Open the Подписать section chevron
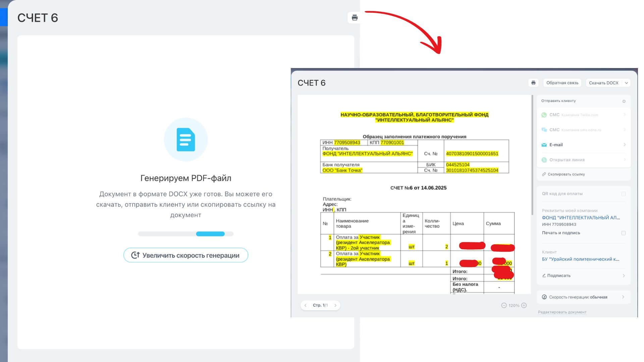The image size is (644, 362). click(624, 276)
